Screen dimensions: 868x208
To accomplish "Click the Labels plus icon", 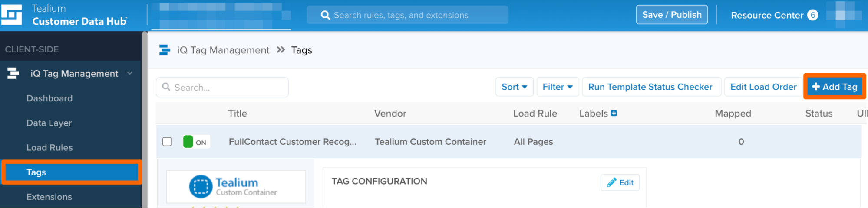I will 614,113.
